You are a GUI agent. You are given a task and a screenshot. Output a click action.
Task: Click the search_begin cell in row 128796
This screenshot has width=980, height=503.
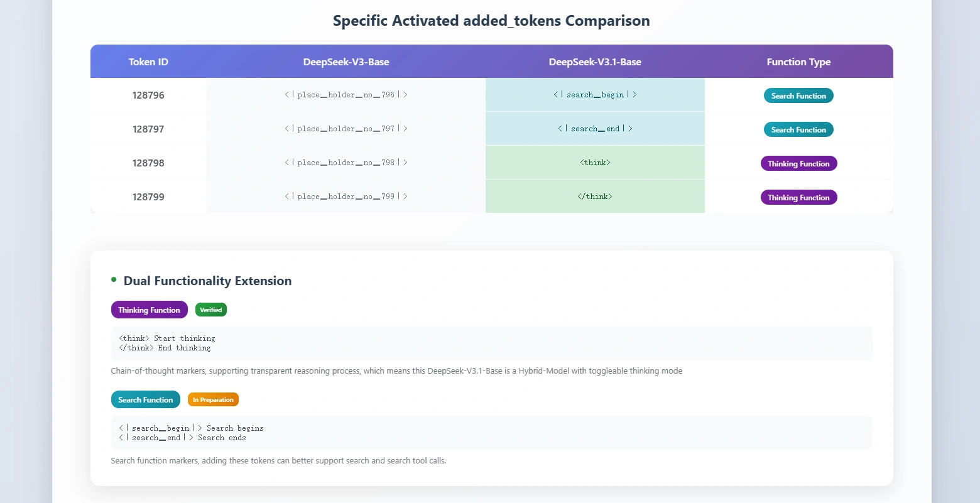(595, 94)
